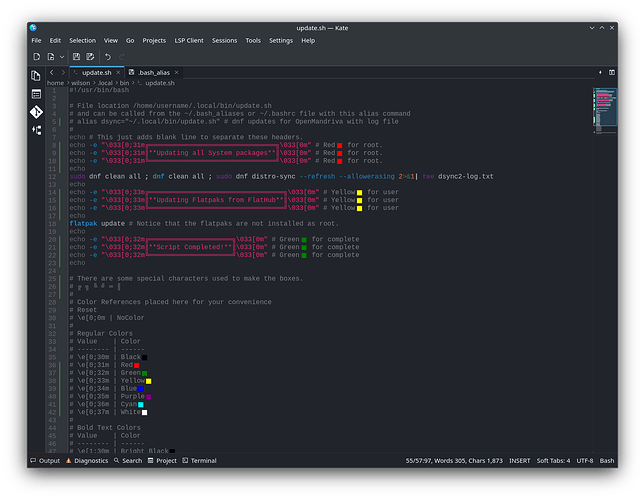
Task: Click the 'update.sh' breadcrumb segment
Action: tap(160, 83)
